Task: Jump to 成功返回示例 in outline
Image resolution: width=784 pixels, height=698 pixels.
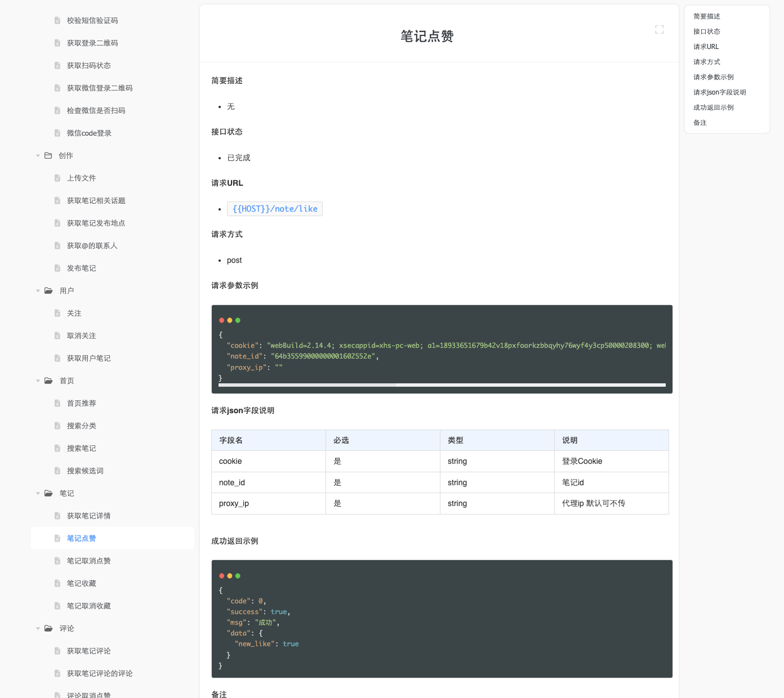Action: (714, 108)
